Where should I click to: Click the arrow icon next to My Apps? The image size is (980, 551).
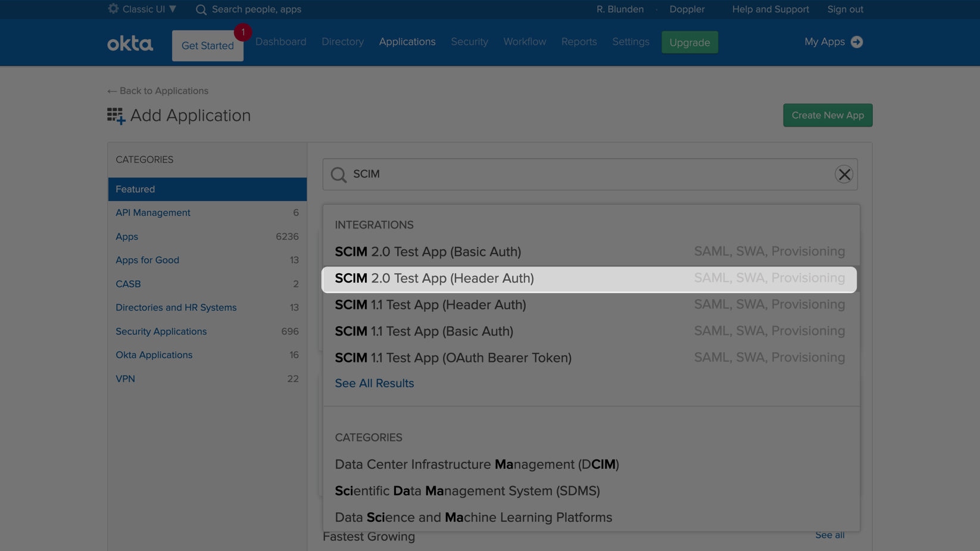point(857,42)
